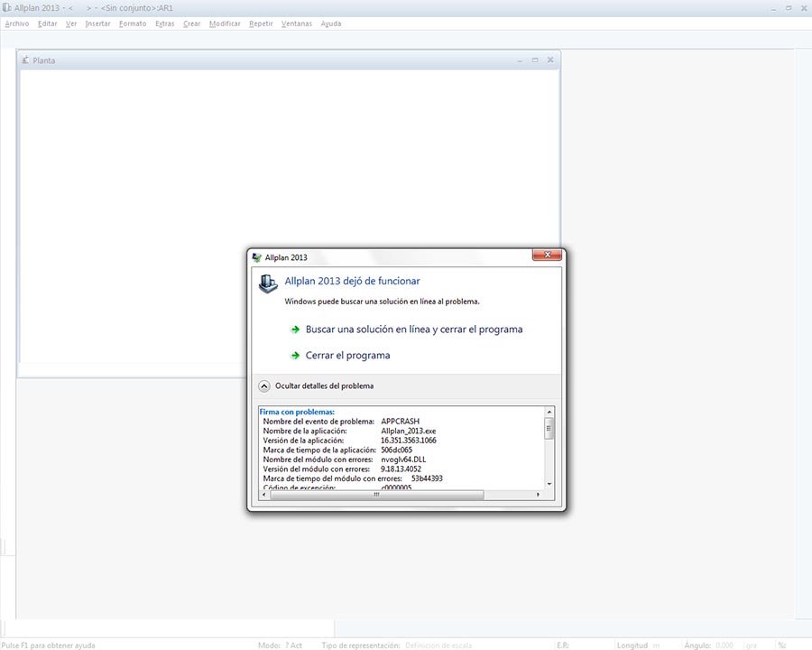Click the version value '16.351.3563.1066'
This screenshot has width=812, height=650.
pos(409,441)
